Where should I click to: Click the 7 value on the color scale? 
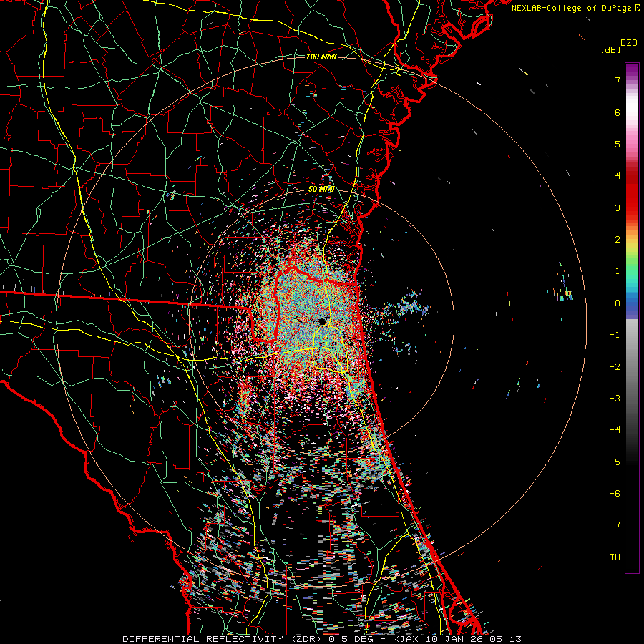pos(618,81)
